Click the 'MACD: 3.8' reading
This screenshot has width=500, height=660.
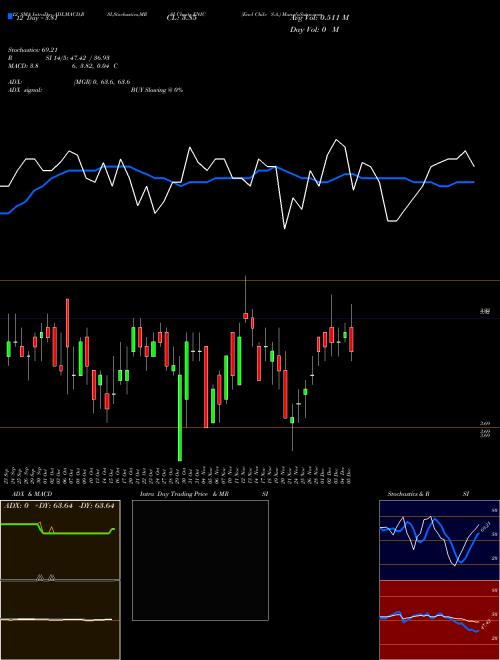24,66
